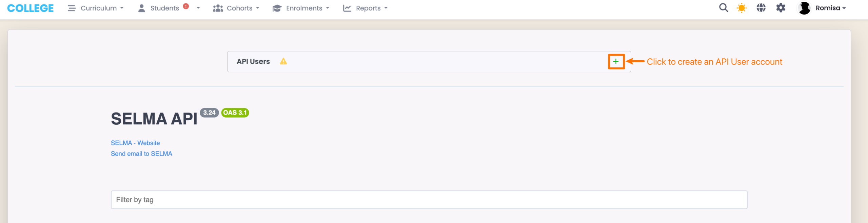Click the Curriculum hamburger icon
The image size is (868, 223).
click(71, 8)
